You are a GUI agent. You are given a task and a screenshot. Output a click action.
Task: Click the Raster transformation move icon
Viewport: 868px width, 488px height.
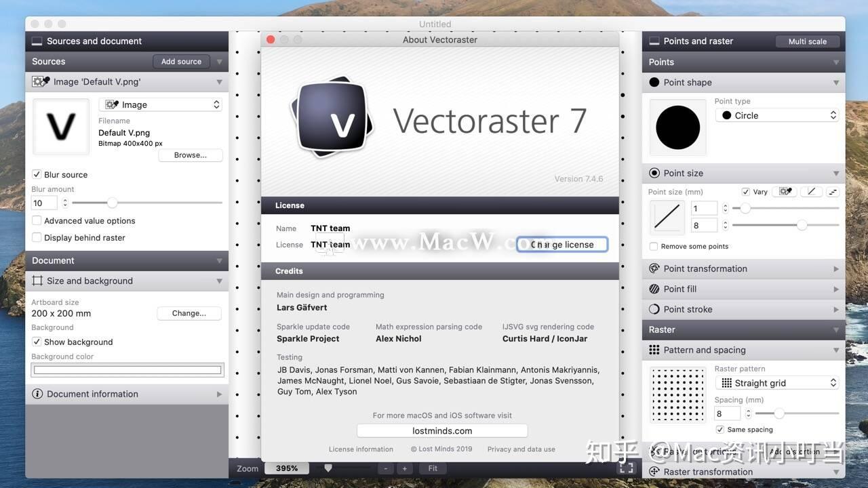[654, 472]
